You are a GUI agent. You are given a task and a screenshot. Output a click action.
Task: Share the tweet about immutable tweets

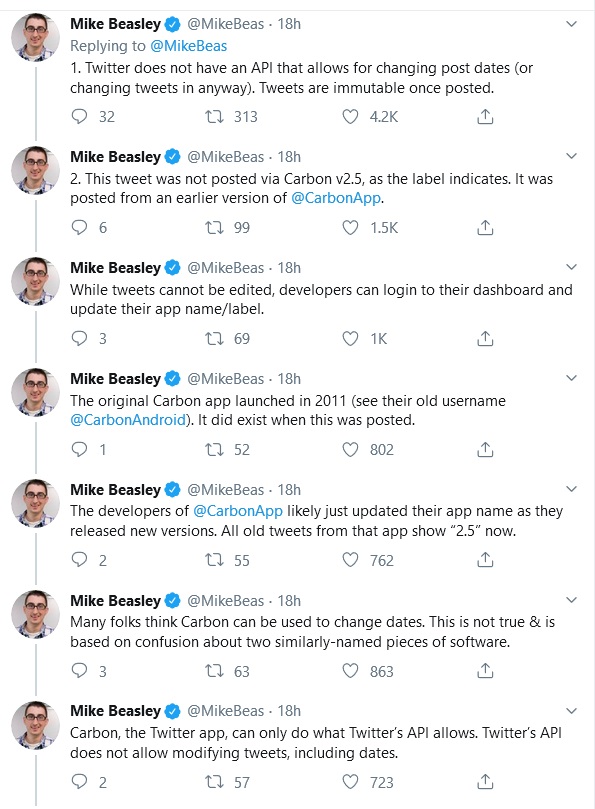pyautogui.click(x=485, y=117)
